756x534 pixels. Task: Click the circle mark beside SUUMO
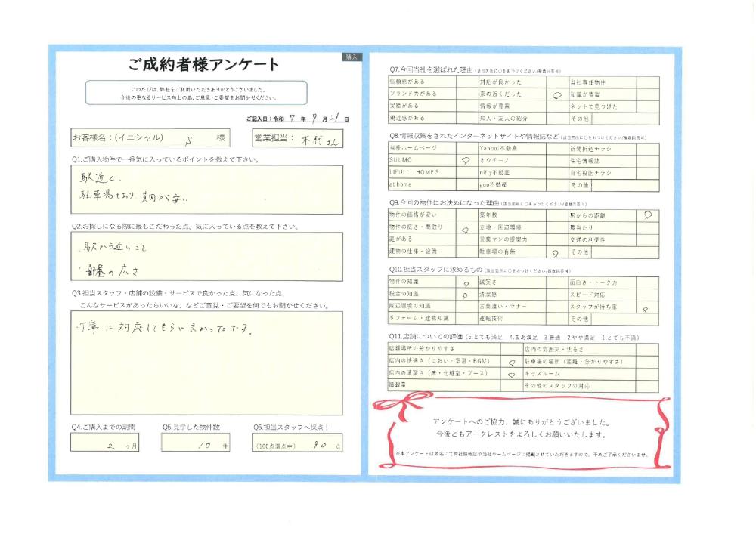pos(466,161)
